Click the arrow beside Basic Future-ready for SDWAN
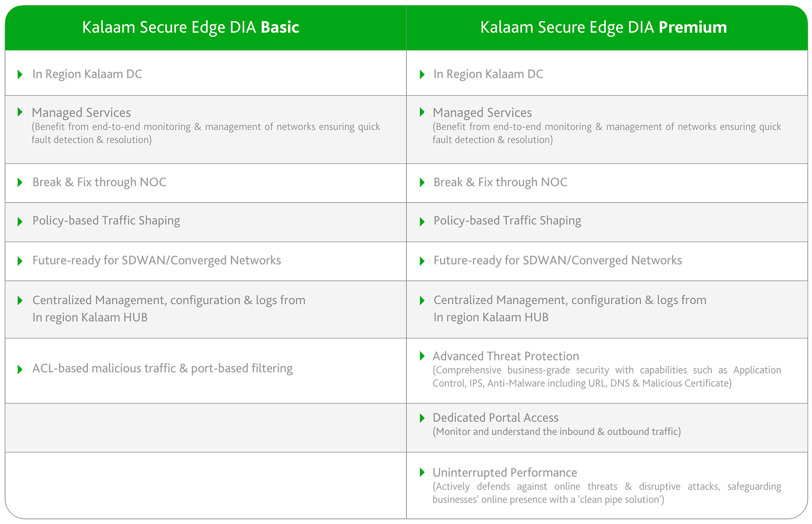The image size is (812, 524). tap(20, 261)
